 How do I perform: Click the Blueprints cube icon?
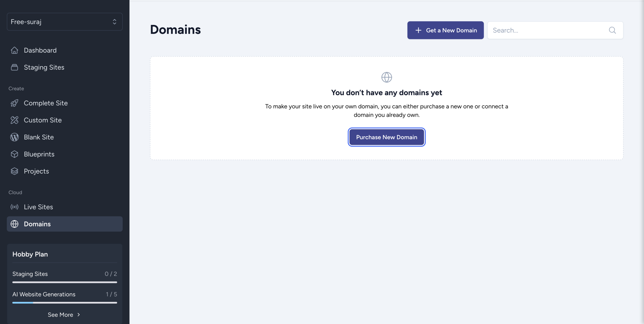pos(14,154)
